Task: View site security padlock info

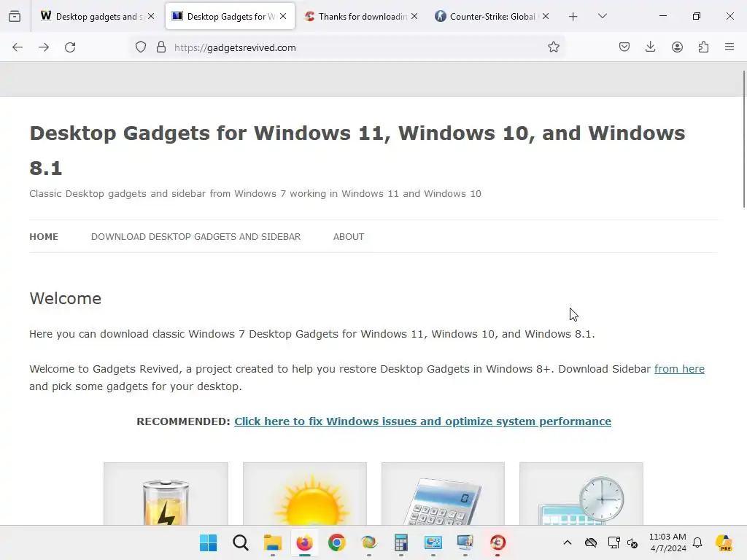Action: [x=161, y=47]
